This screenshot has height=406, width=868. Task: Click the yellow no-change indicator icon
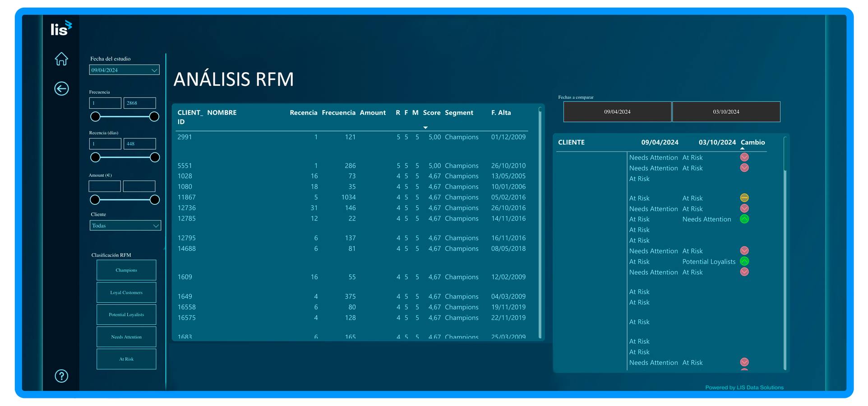coord(744,198)
